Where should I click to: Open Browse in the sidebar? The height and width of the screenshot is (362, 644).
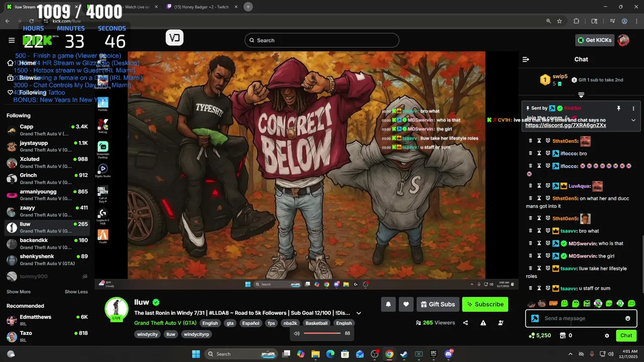click(24, 78)
